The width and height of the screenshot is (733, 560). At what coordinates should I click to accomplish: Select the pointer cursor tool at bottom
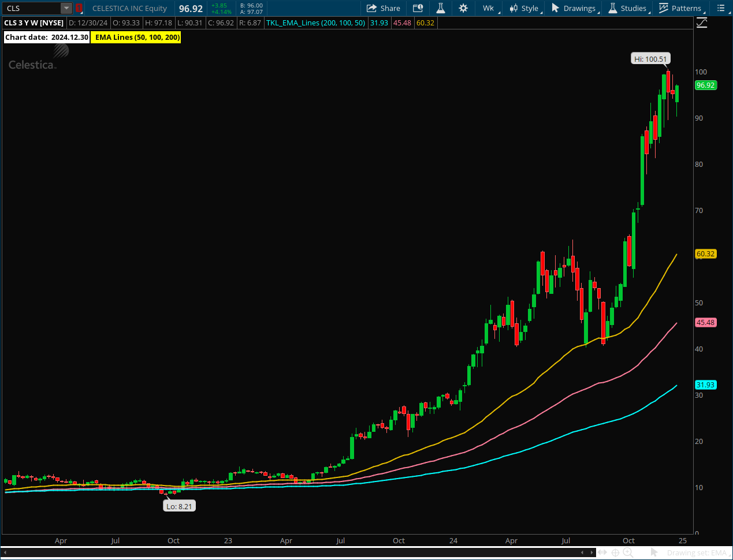point(654,552)
